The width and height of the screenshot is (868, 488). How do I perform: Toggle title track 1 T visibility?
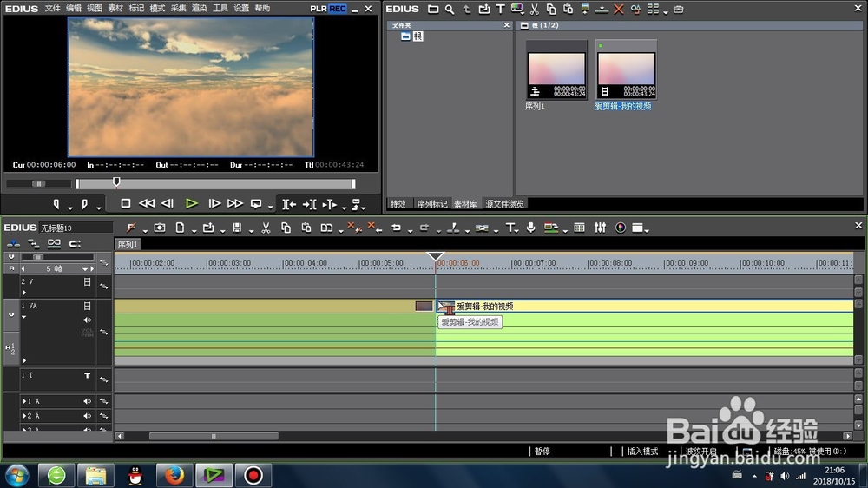pyautogui.click(x=87, y=376)
